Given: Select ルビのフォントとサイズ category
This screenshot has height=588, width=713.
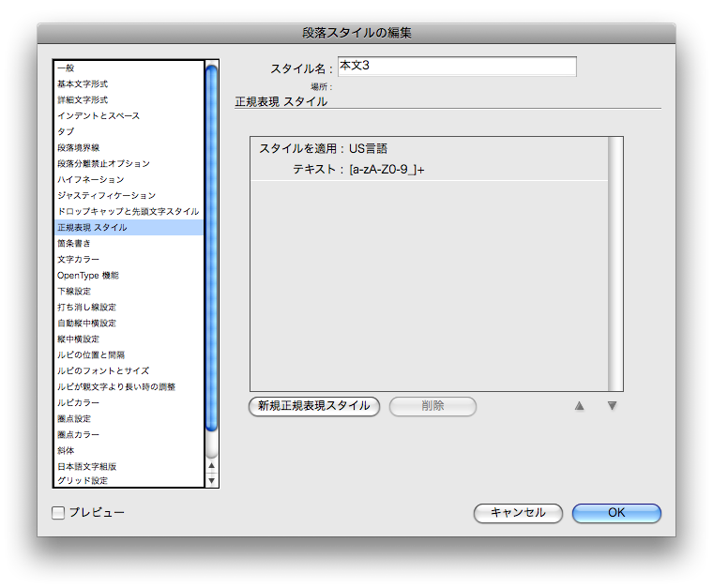Looking at the screenshot, I should pyautogui.click(x=129, y=370).
